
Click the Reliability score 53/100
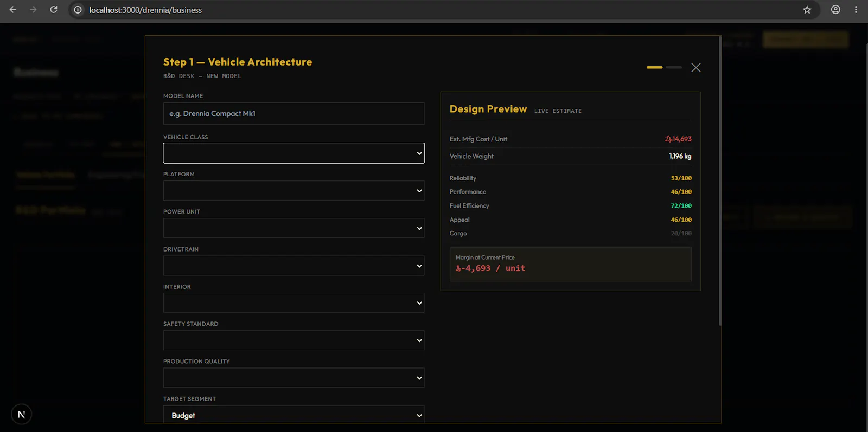pos(681,178)
